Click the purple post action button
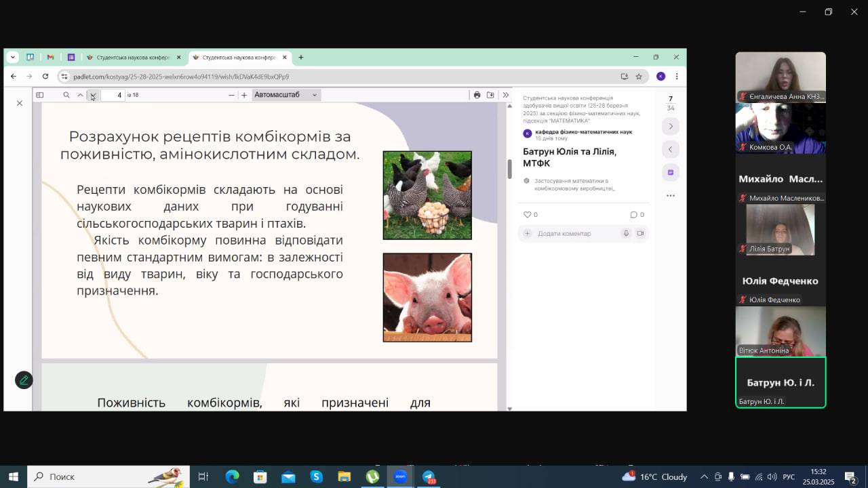Screen dimensions: 868x488 click(x=671, y=172)
